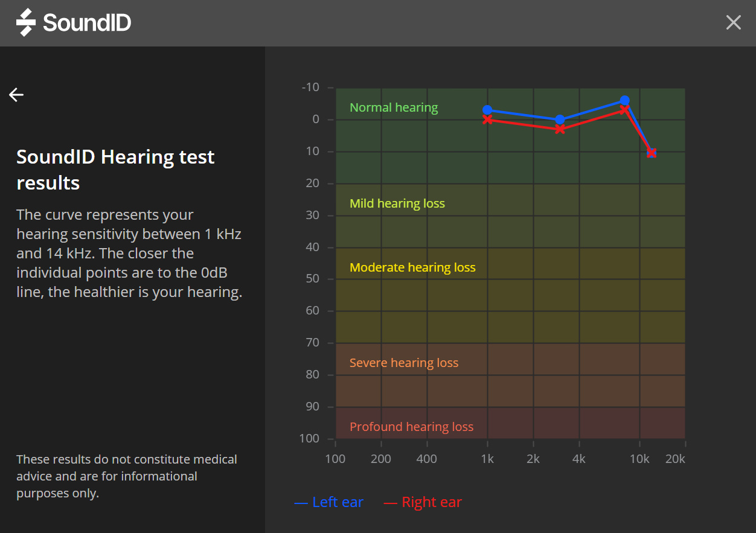
Task: Click the Left ear legend entry
Action: coord(330,502)
